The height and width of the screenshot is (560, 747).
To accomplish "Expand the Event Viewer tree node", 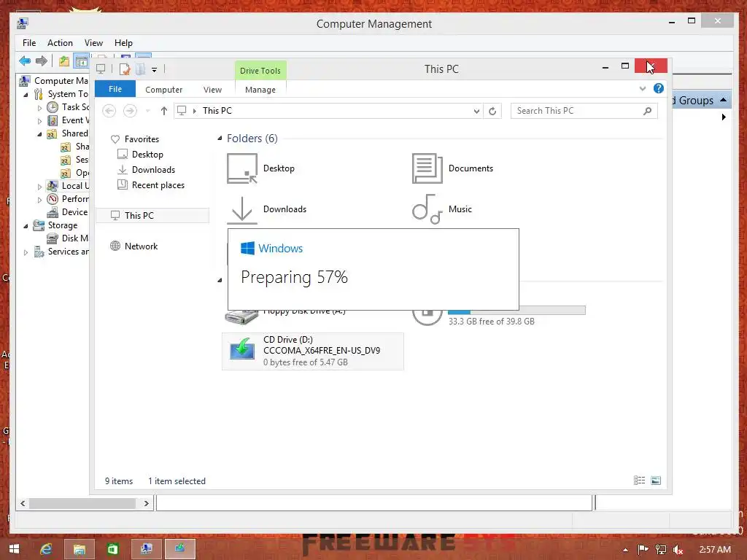I will coord(39,121).
